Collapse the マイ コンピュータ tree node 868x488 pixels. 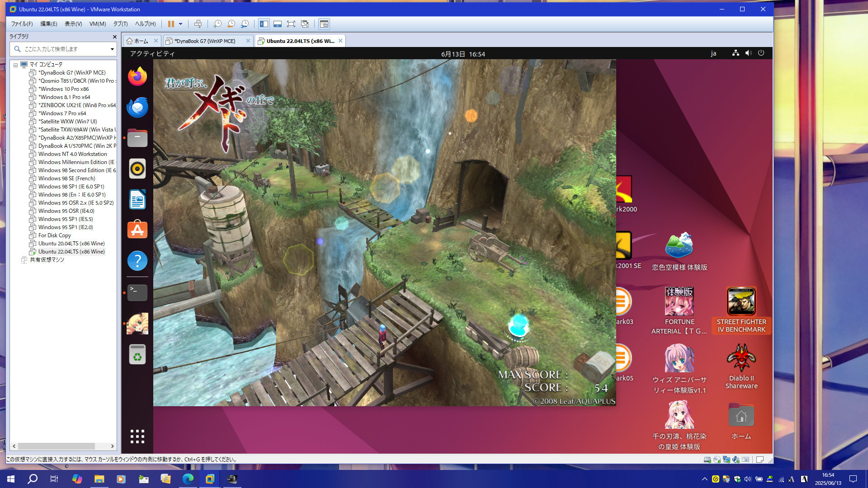pos(15,65)
